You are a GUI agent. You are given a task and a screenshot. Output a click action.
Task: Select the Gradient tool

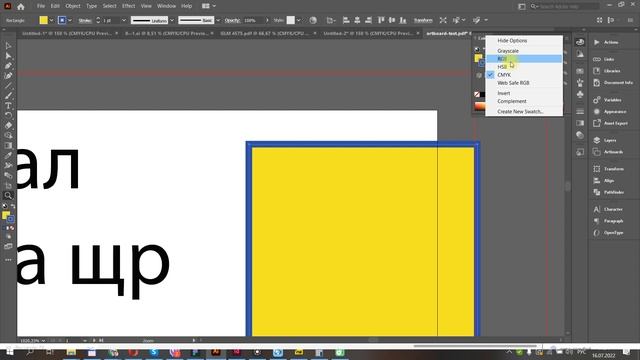(8, 145)
